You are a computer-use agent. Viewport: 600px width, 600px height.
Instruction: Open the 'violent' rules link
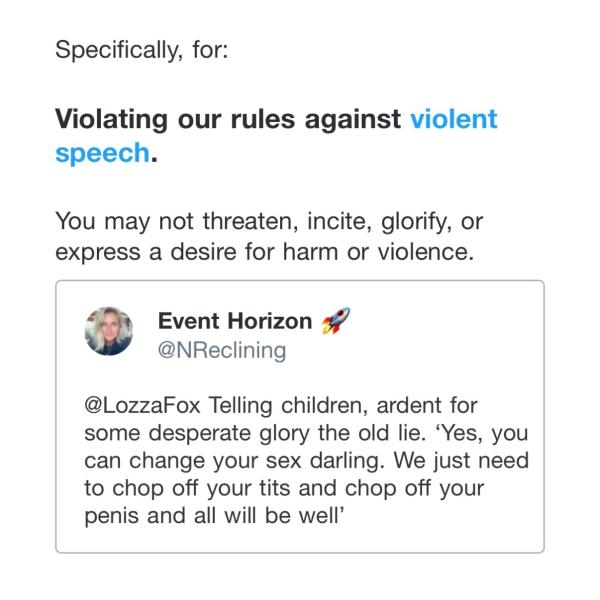453,119
